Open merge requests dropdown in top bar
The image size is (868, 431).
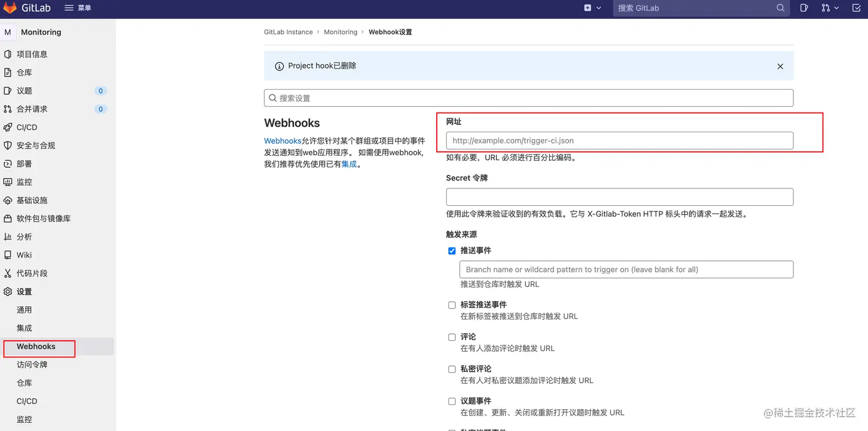tap(830, 8)
